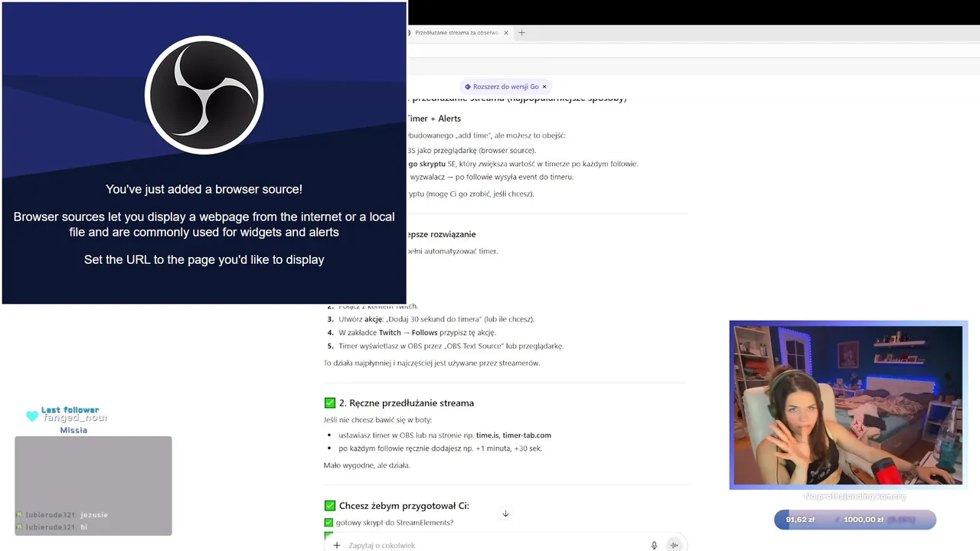Click the green check beside '2. Ręczne przedłużanie streama'
Image resolution: width=980 pixels, height=551 pixels.
pos(330,403)
